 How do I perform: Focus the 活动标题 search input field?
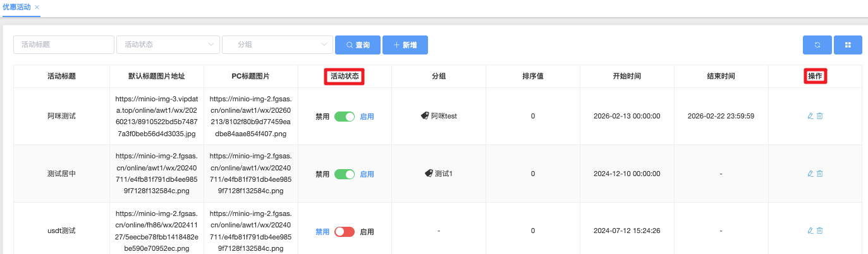[x=63, y=45]
